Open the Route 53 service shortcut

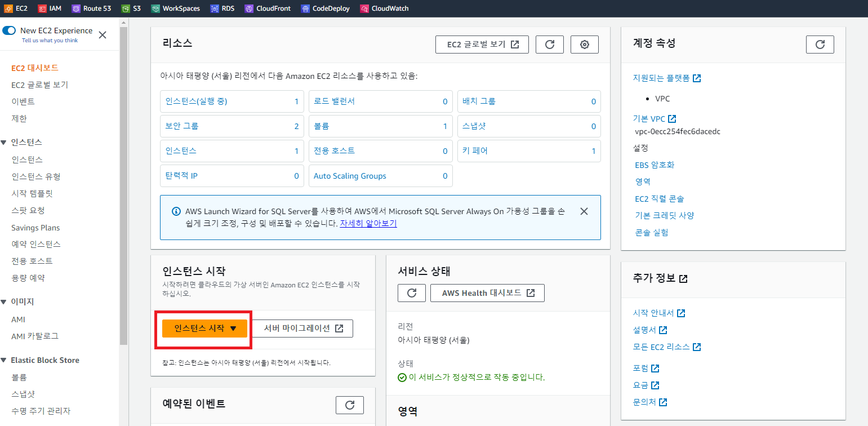point(91,8)
